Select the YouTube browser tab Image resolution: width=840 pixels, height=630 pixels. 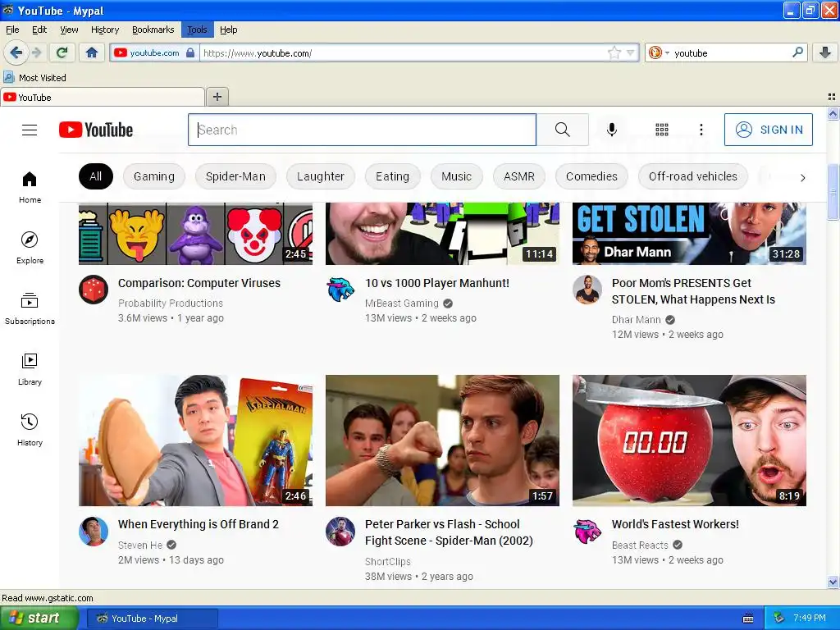[x=103, y=97]
